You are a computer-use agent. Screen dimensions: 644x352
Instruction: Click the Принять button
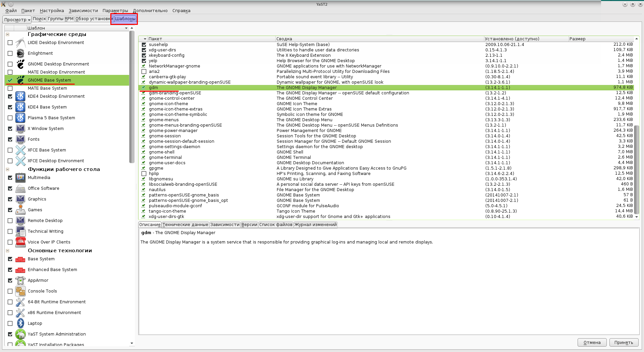624,343
